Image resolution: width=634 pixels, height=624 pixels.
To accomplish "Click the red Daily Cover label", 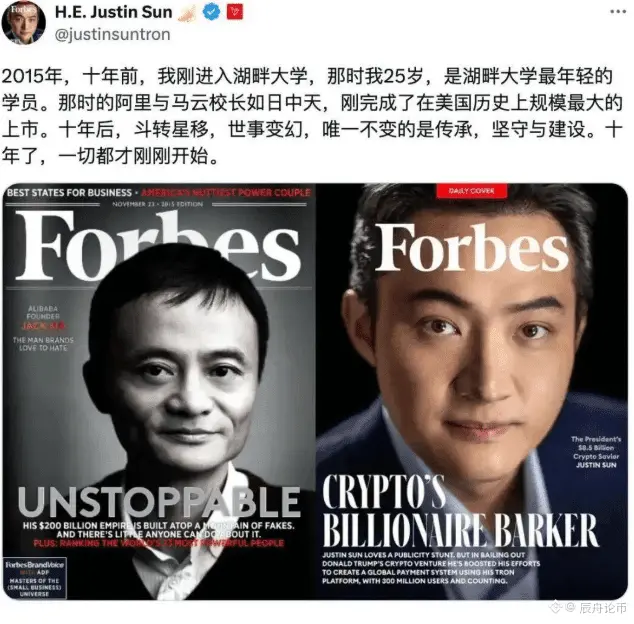I will 471,191.
